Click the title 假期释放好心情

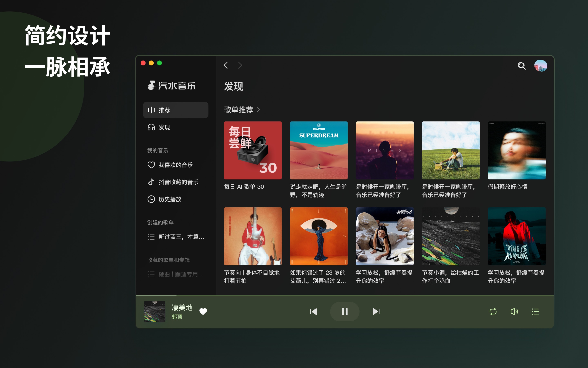click(508, 187)
